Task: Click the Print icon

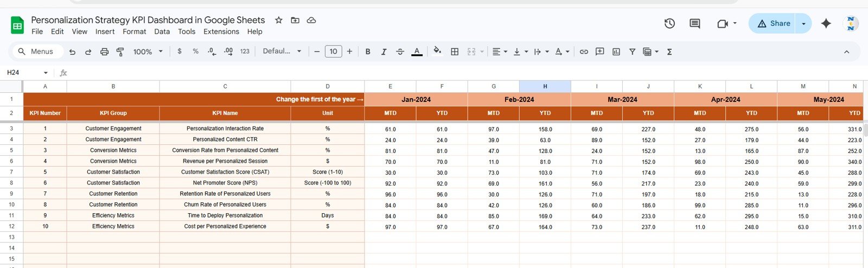Action: click(x=104, y=52)
